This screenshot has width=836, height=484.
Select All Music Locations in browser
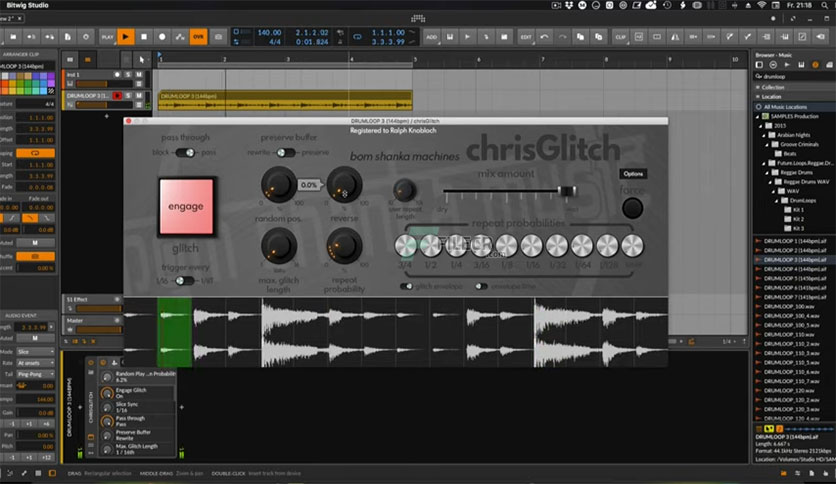793,107
